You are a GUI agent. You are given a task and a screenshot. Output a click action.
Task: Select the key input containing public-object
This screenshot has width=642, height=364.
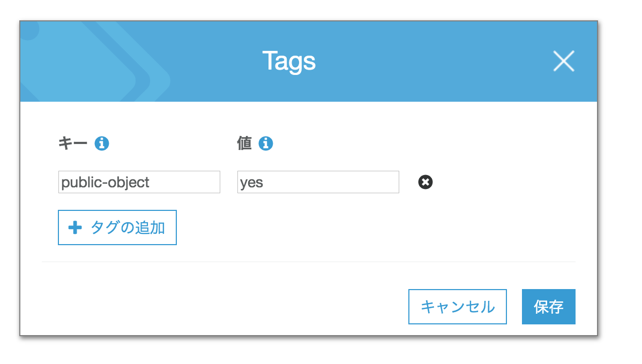point(139,182)
